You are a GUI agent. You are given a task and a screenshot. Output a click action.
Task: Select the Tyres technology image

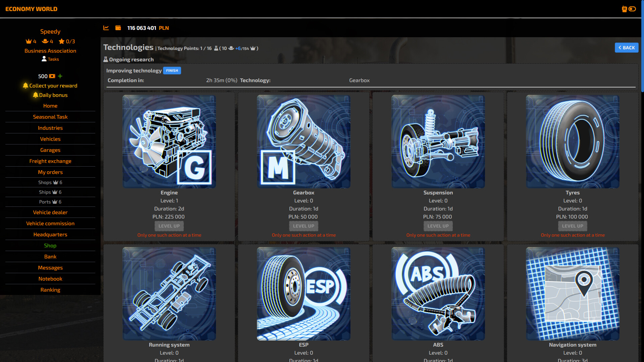click(x=573, y=141)
